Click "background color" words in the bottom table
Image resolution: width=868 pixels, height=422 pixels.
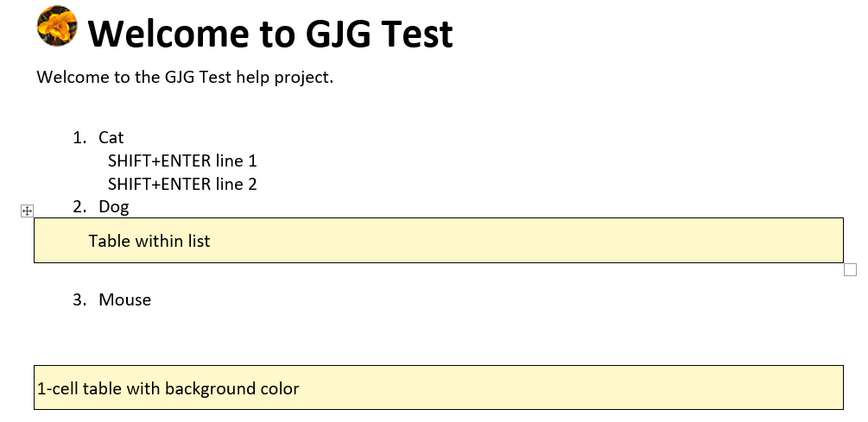(x=232, y=388)
